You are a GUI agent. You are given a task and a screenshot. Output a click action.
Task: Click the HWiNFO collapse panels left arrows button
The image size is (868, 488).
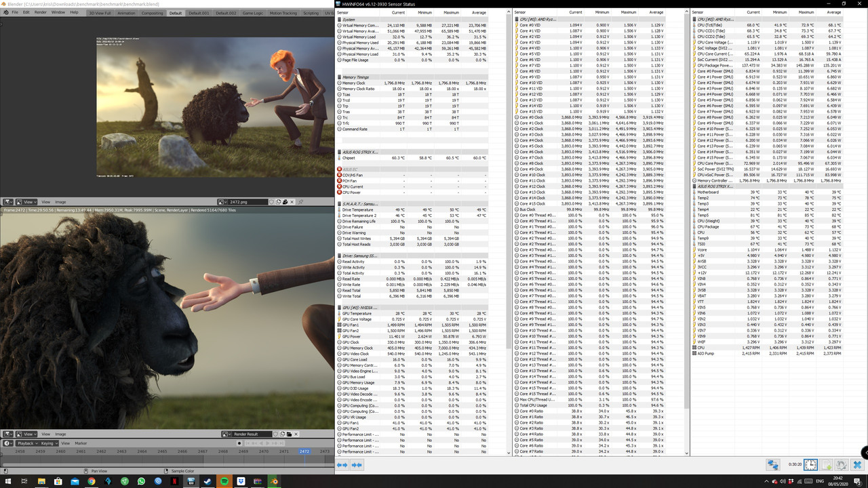click(342, 465)
